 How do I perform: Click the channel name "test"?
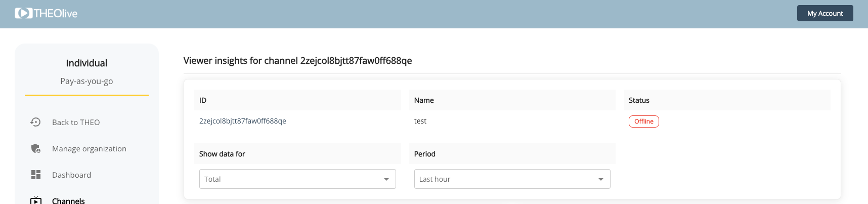coord(420,121)
